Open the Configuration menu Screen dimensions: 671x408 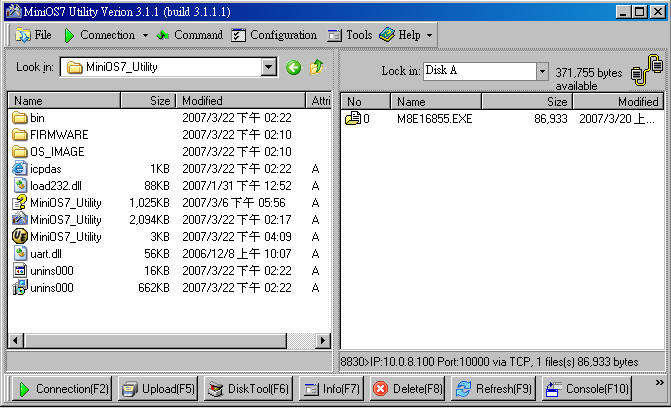[x=274, y=35]
